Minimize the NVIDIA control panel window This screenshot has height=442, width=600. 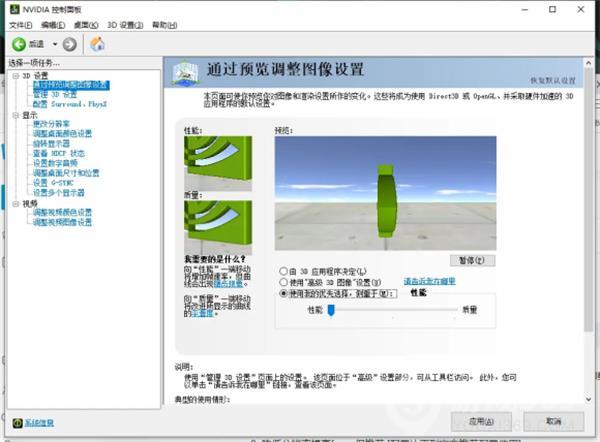(525, 9)
